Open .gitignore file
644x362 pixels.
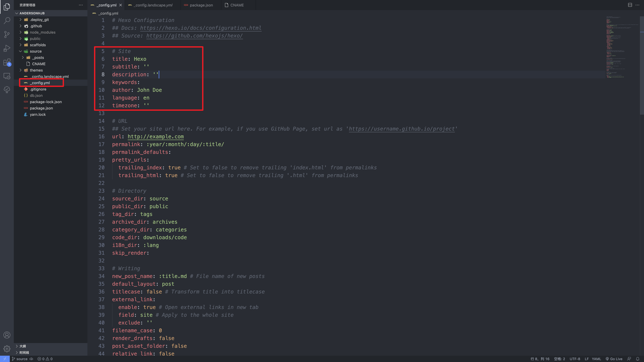tap(51, 89)
